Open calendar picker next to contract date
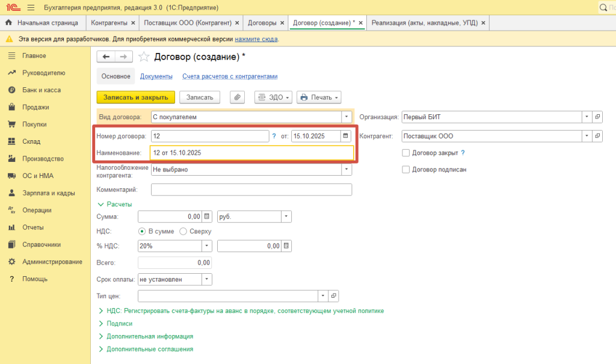 (345, 136)
